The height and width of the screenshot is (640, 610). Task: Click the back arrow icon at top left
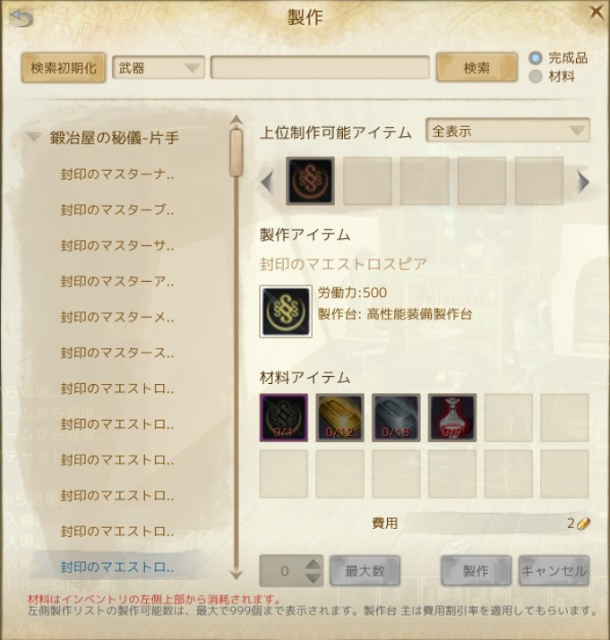point(21,18)
